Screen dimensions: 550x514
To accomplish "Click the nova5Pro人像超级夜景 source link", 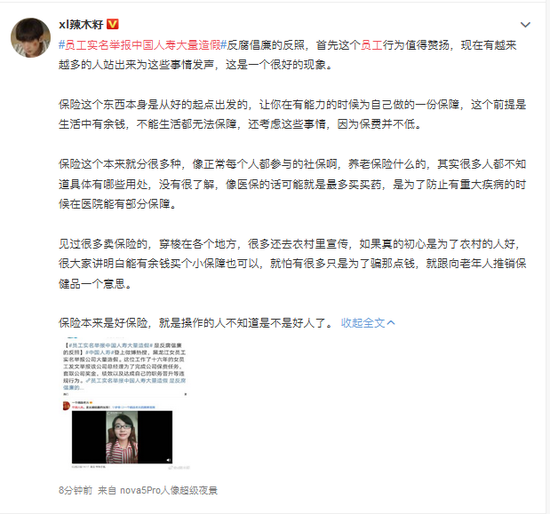I will coord(169,490).
